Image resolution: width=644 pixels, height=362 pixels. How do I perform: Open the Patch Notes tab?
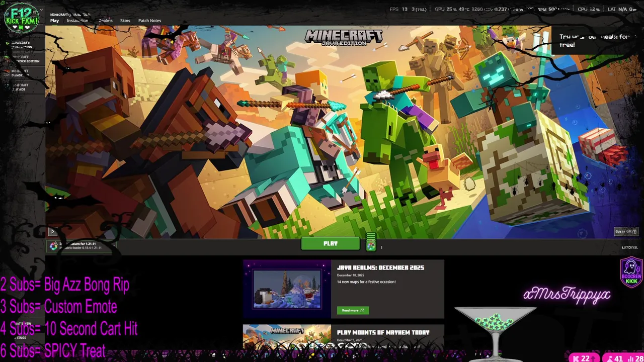coord(149,21)
